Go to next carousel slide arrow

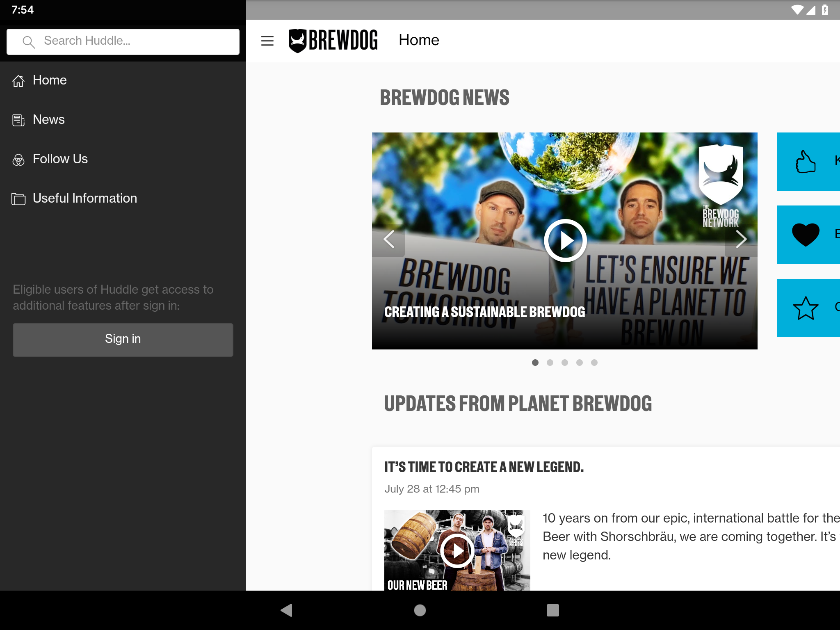[741, 239]
